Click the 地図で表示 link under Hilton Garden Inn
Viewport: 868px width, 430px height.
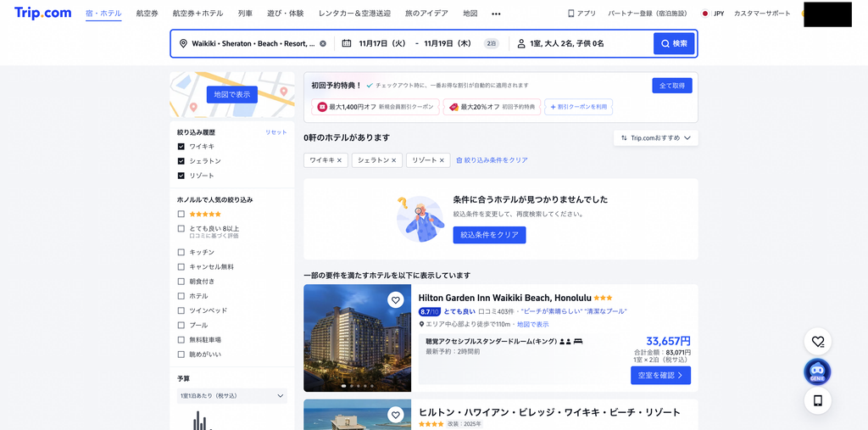[533, 324]
